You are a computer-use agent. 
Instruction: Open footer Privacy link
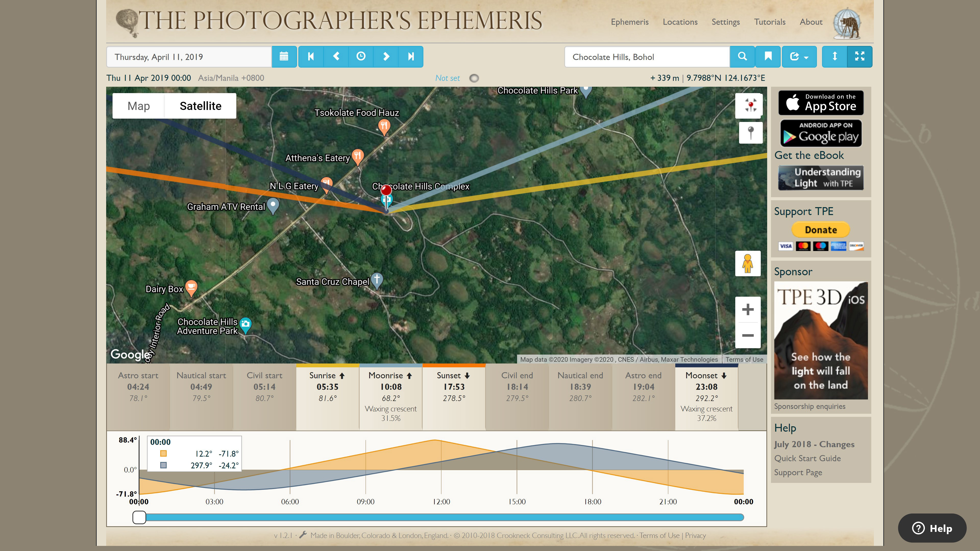coord(695,535)
